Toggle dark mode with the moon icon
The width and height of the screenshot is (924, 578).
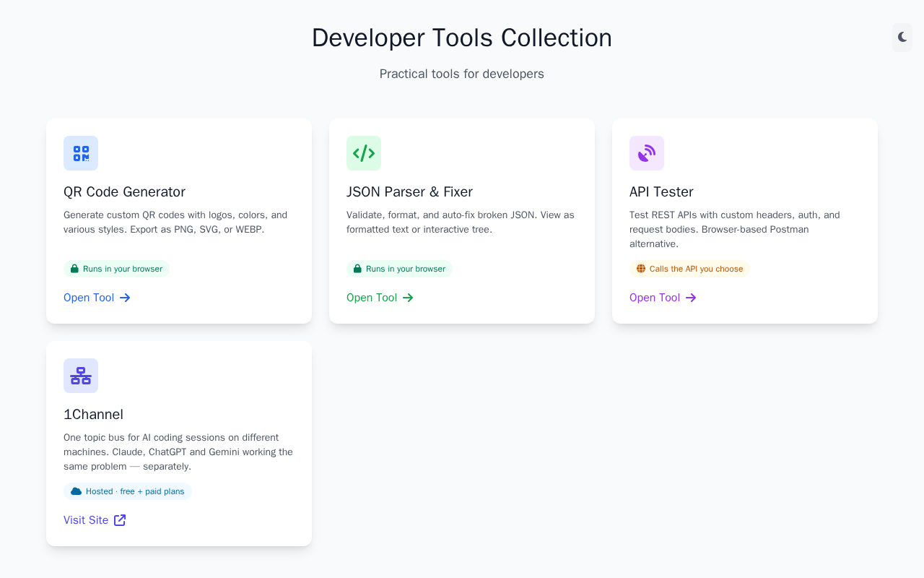(x=902, y=38)
